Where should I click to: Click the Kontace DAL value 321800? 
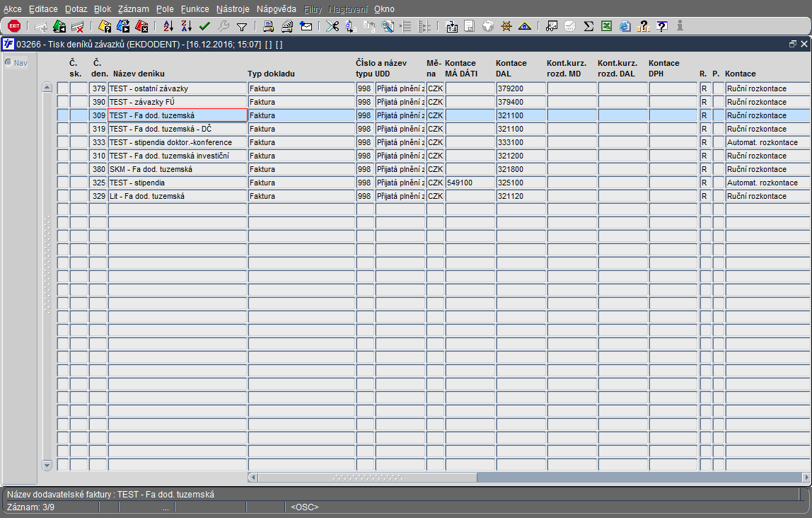tap(521, 169)
